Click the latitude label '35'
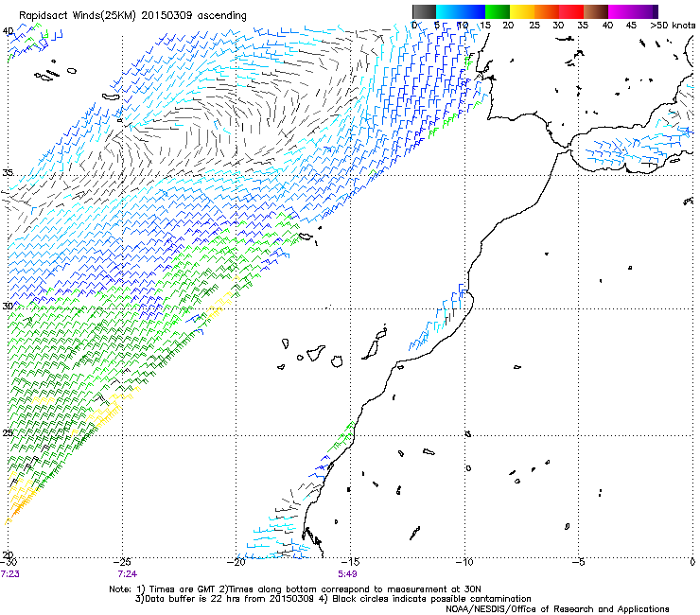 coord(8,173)
